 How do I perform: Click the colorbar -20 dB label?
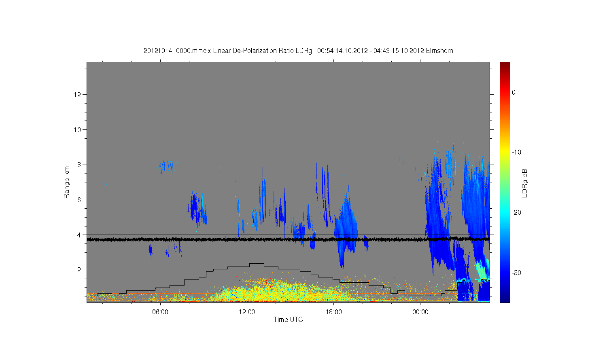(x=516, y=213)
